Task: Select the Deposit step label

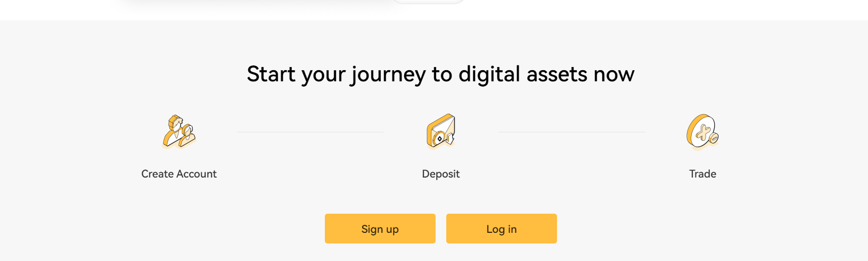Action: point(440,174)
